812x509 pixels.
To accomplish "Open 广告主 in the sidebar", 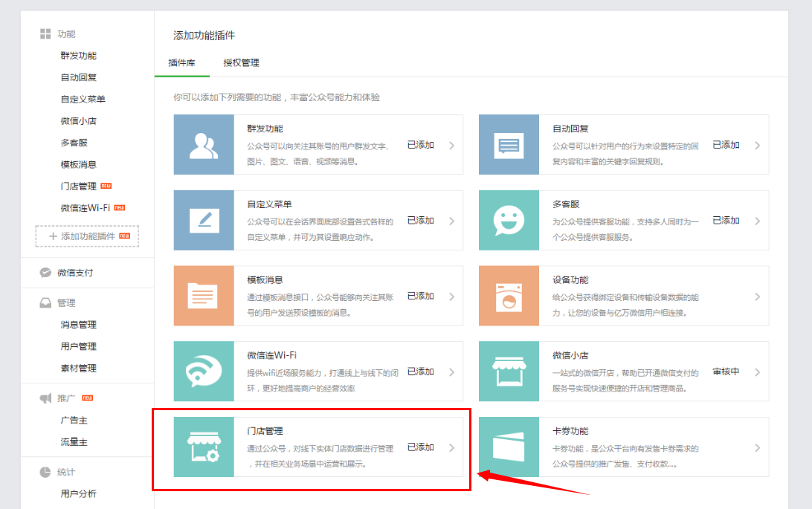I will (74, 420).
